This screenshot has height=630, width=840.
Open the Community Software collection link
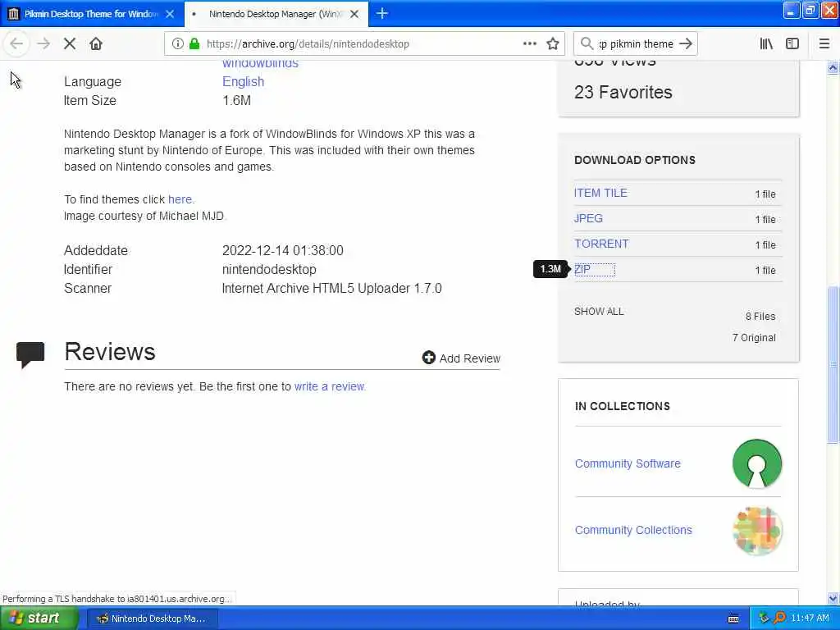(x=628, y=463)
